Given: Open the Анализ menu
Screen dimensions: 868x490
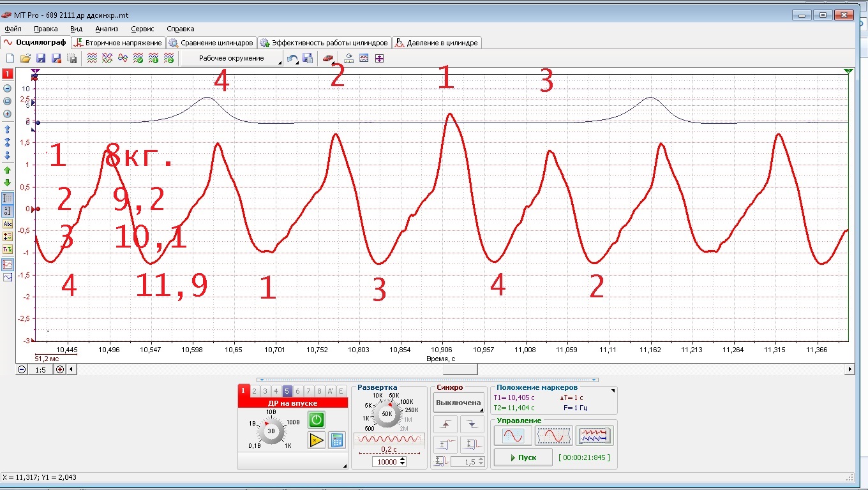Looking at the screenshot, I should [x=107, y=29].
